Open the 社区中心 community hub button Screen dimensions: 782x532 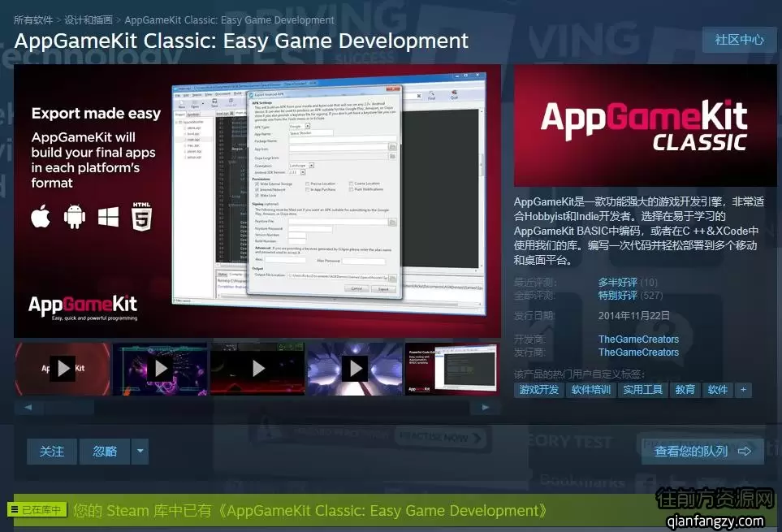coord(739,40)
